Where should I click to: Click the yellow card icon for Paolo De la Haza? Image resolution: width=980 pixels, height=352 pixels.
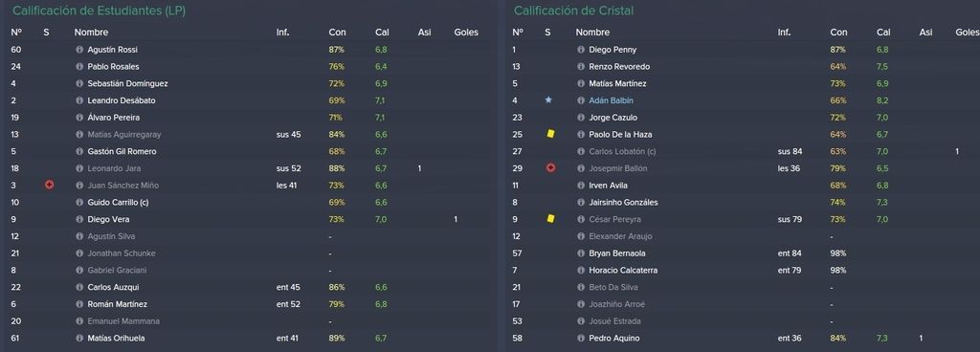pos(550,134)
